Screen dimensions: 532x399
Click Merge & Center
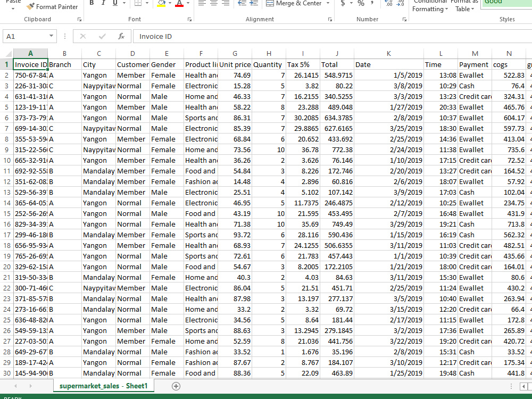point(294,3)
